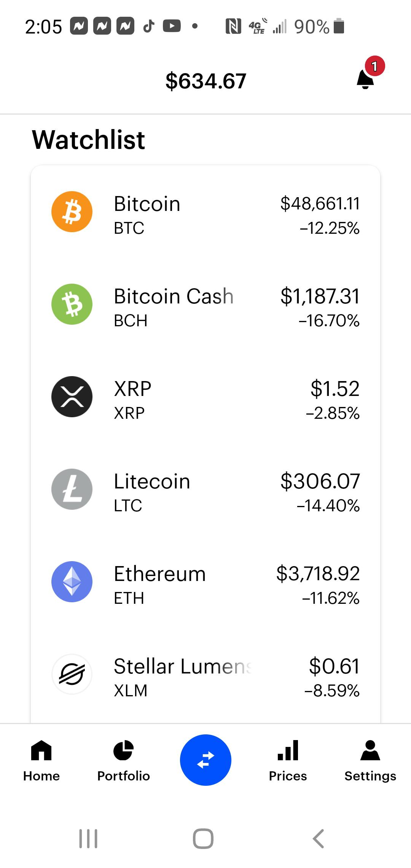Viewport: 411px width, 868px height.
Task: View Litecoin price $306.07
Action: tap(320, 481)
